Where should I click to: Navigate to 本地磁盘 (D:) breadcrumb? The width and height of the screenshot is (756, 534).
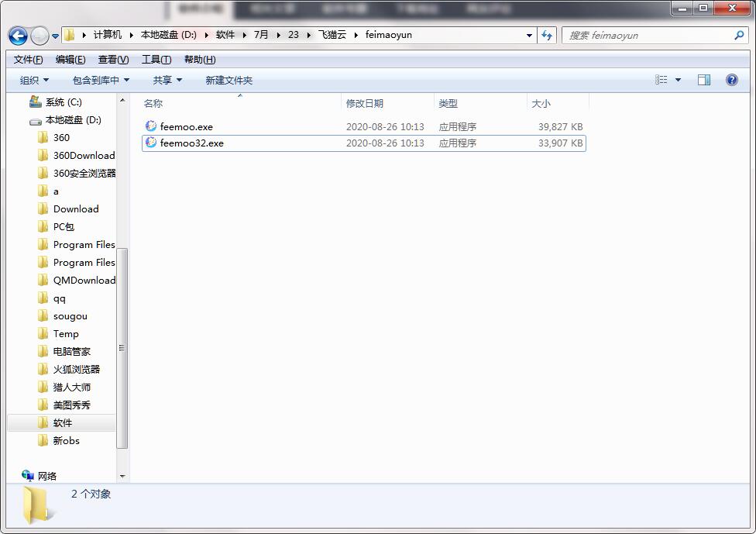169,35
